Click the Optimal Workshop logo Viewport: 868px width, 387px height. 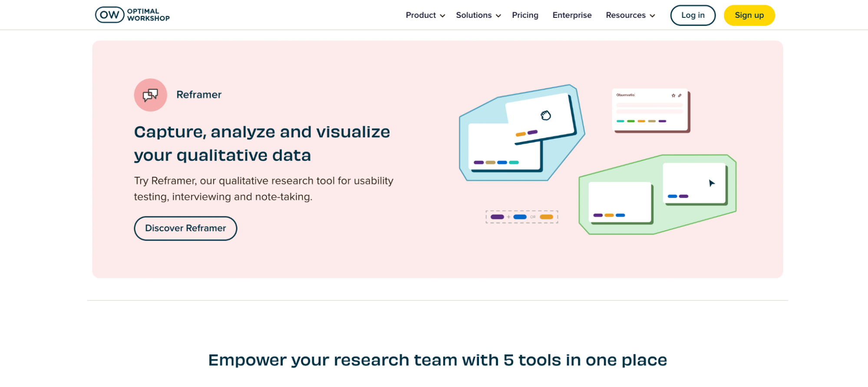point(132,15)
